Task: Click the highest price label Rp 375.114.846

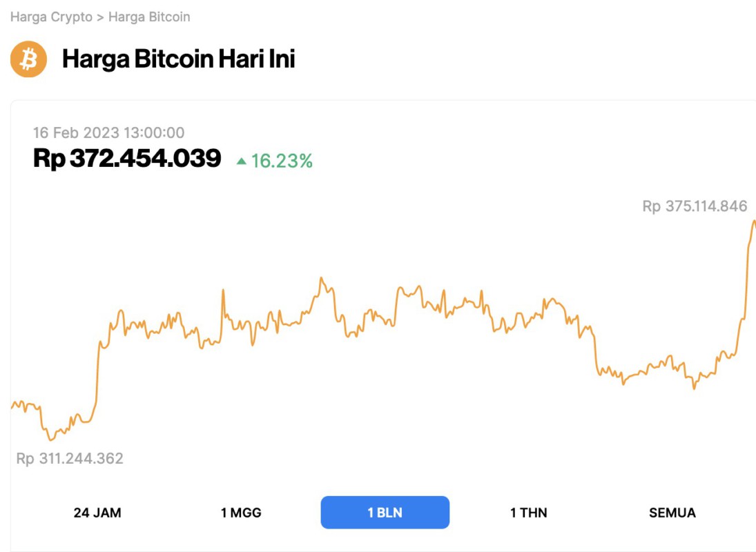Action: (694, 206)
